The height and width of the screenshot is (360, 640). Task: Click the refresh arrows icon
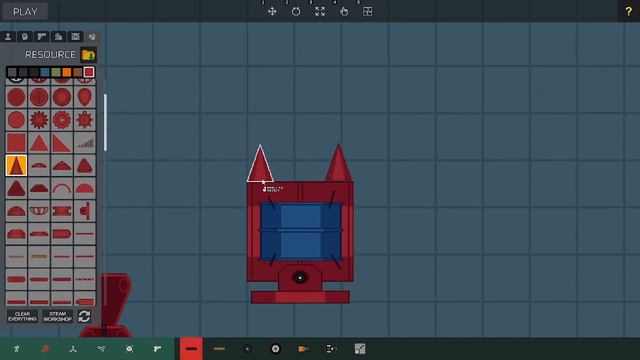click(x=84, y=316)
